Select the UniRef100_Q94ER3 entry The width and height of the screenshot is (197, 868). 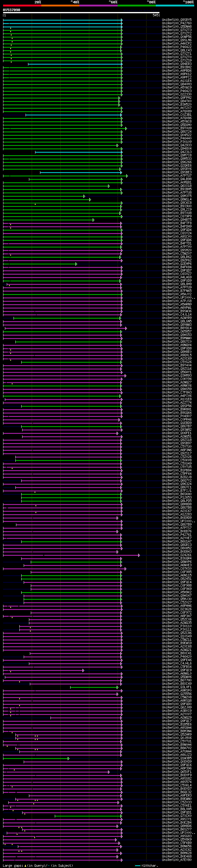coord(177,64)
